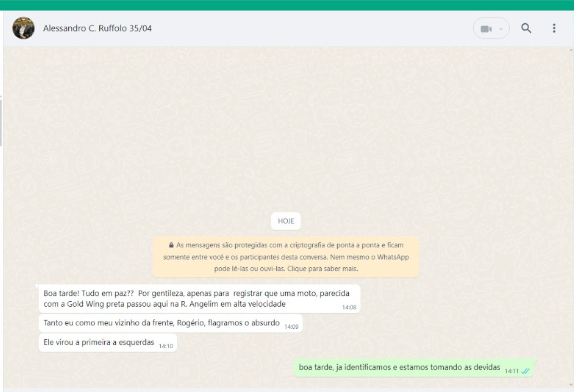Open search in this conversation
The image size is (574, 392).
[526, 29]
